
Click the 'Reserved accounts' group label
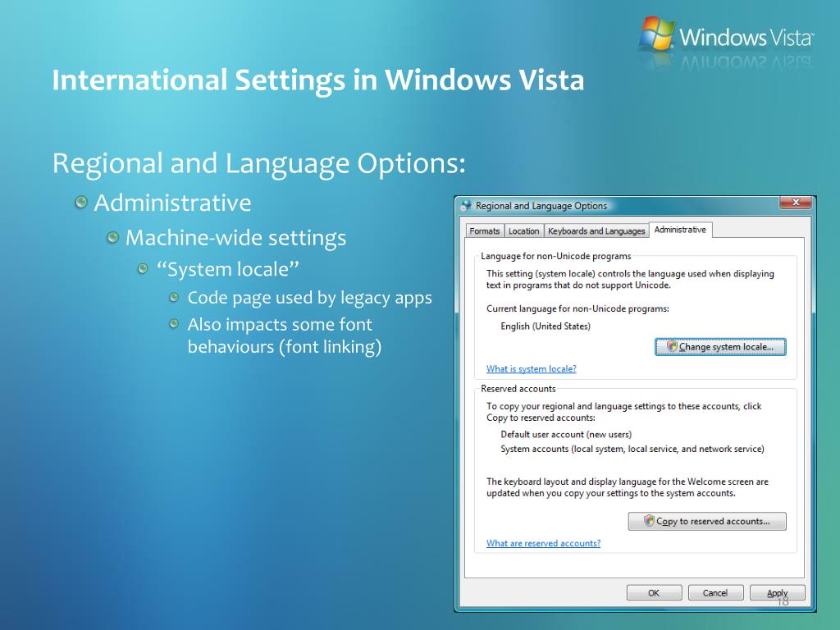(518, 389)
